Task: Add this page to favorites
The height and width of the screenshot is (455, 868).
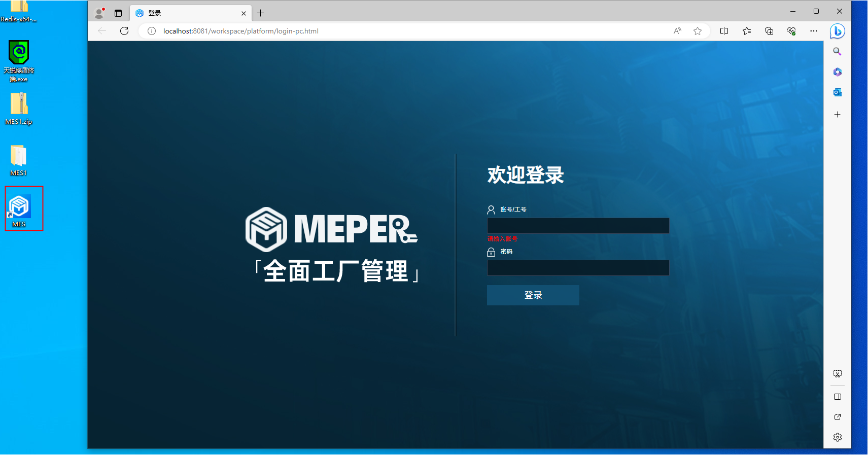Action: click(698, 31)
